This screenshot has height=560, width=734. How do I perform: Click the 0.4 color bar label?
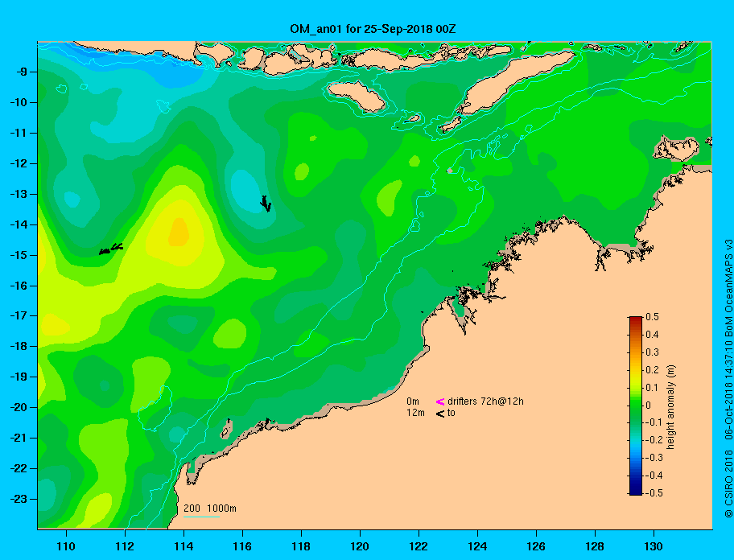[x=652, y=335]
